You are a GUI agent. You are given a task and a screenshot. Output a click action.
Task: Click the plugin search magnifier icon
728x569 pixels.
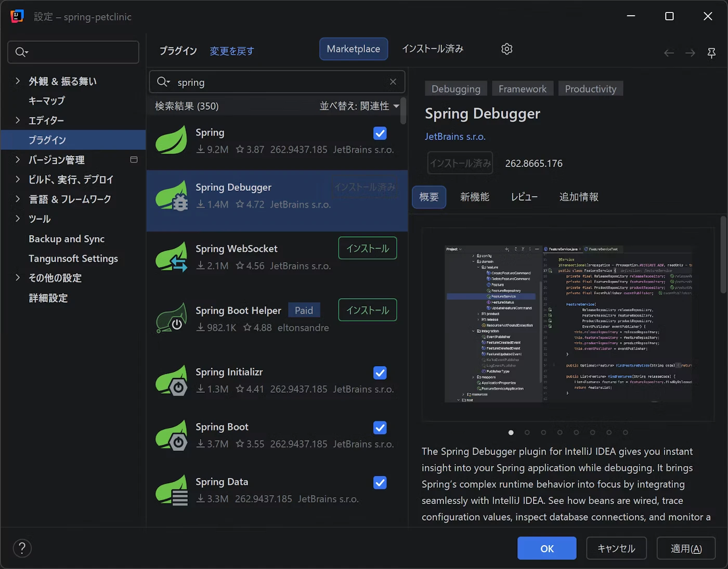tap(163, 82)
